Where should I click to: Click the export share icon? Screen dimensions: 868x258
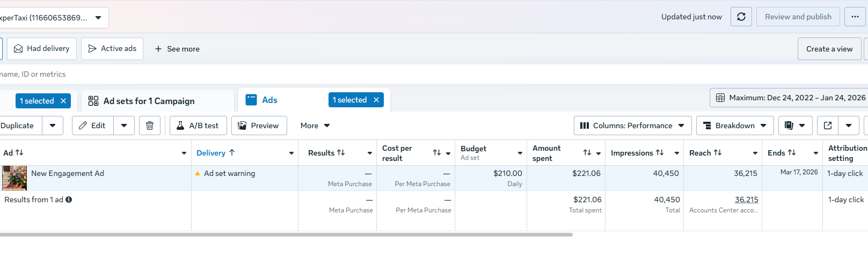828,126
